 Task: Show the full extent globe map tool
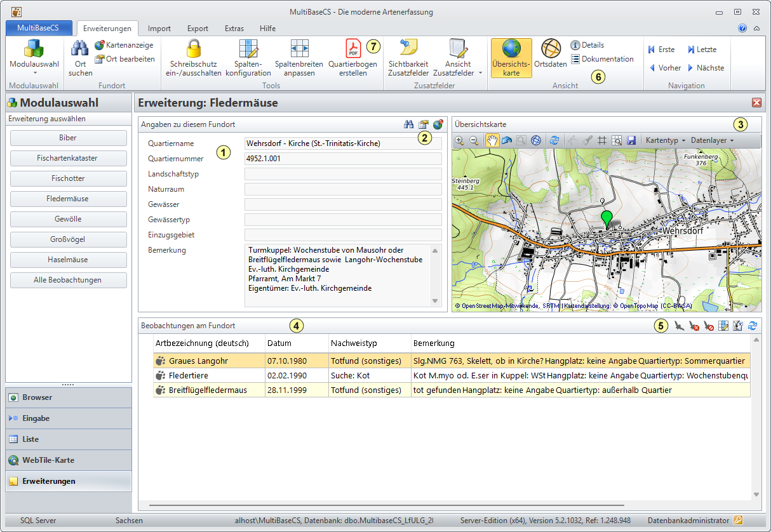[x=536, y=140]
